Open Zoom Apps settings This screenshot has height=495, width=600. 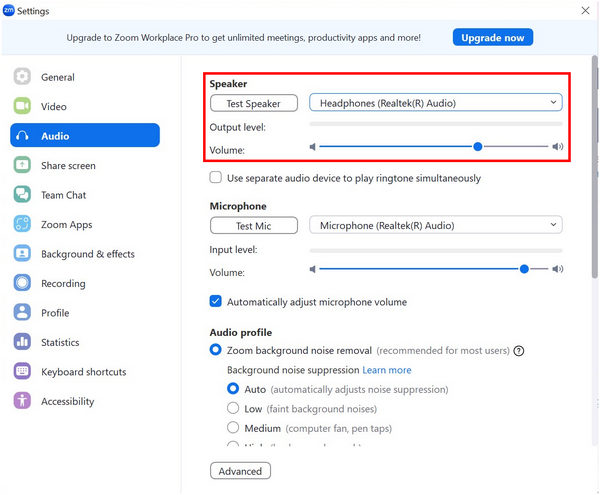(x=85, y=224)
